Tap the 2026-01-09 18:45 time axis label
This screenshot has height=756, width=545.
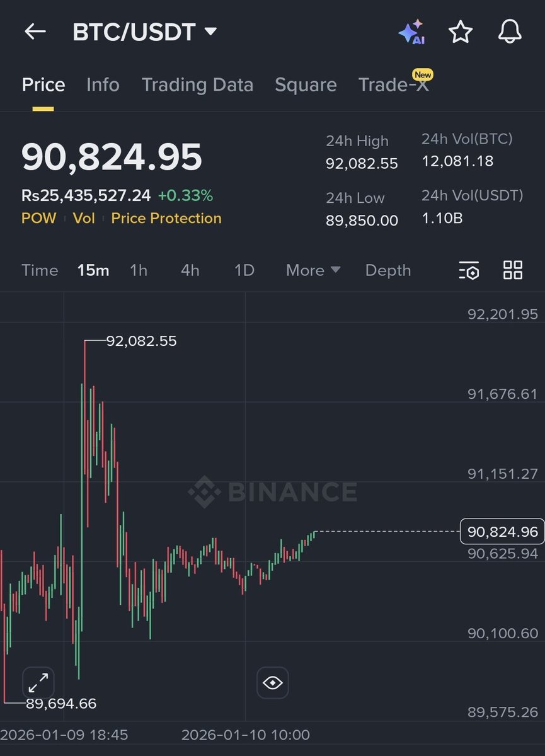pos(64,735)
